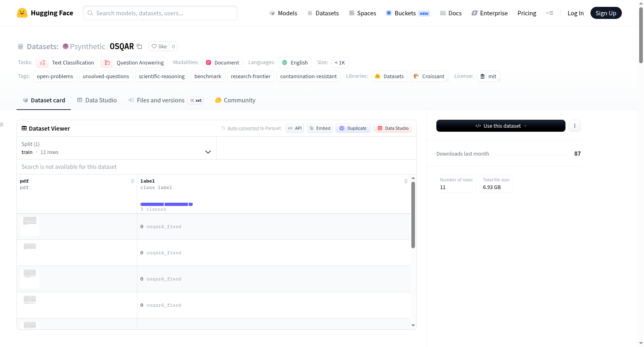The height and width of the screenshot is (347, 644).
Task: Click the research-frontier tag
Action: (251, 76)
